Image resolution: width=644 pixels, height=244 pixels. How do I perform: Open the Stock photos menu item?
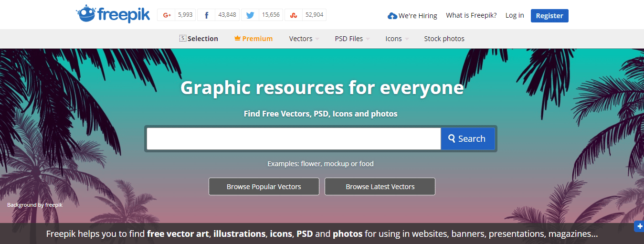coord(444,39)
